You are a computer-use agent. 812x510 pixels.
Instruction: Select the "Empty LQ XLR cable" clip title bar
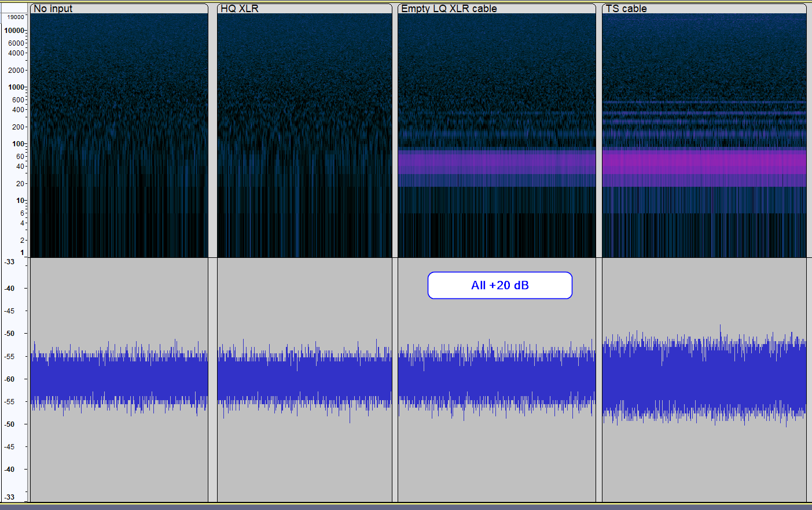coord(497,9)
